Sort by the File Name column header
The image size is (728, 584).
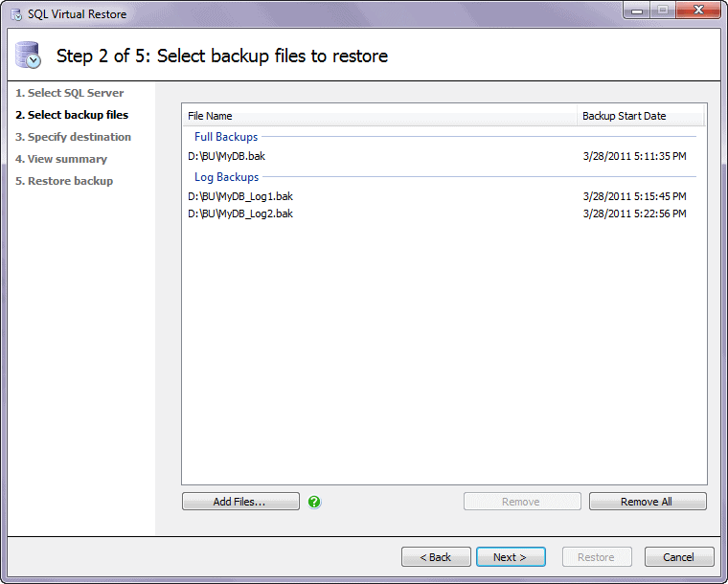[x=379, y=116]
